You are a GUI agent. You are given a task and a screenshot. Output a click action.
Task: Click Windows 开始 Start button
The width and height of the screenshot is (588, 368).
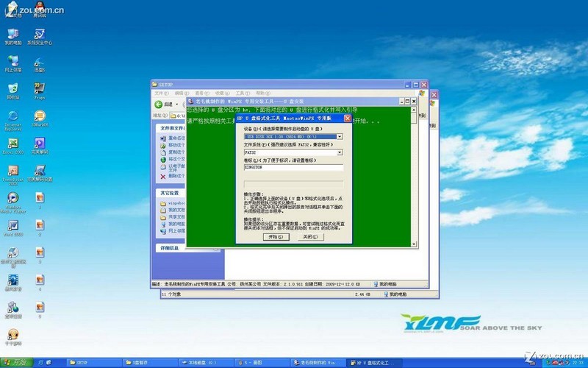click(x=16, y=363)
